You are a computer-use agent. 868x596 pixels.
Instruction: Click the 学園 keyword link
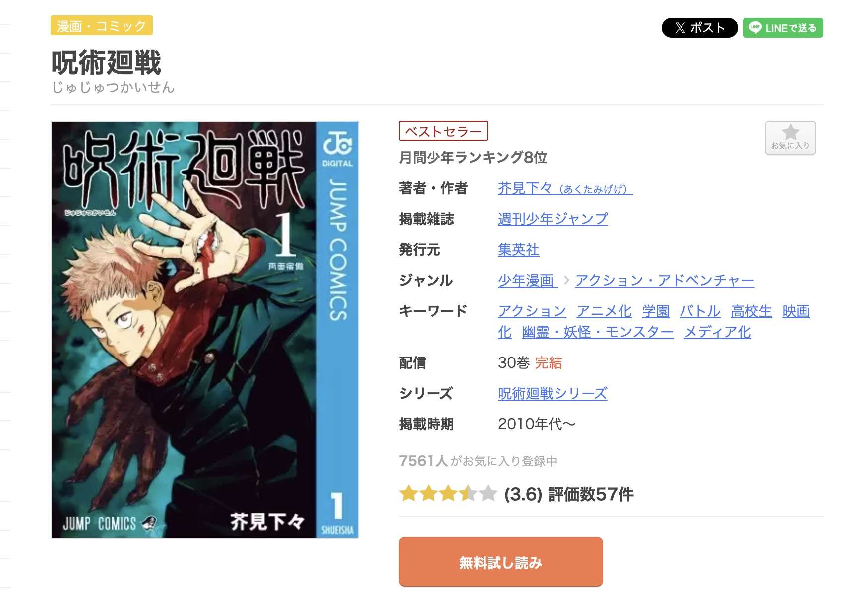coord(655,311)
